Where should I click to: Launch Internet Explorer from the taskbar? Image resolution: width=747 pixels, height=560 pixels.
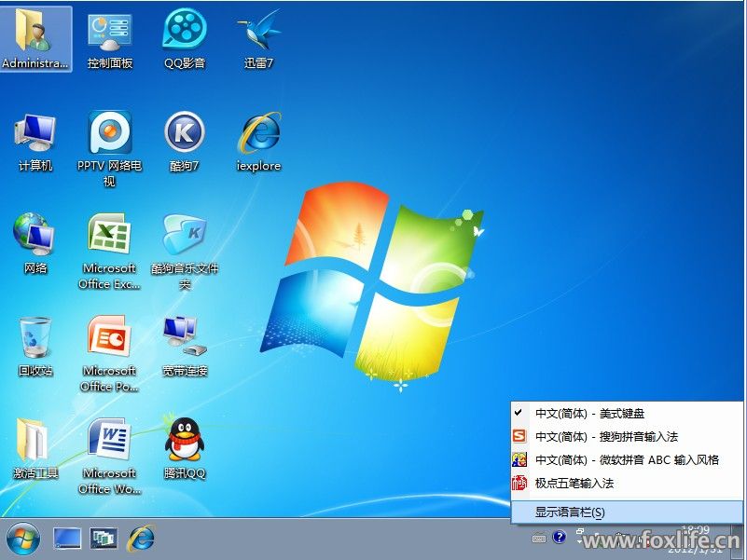pos(141,539)
